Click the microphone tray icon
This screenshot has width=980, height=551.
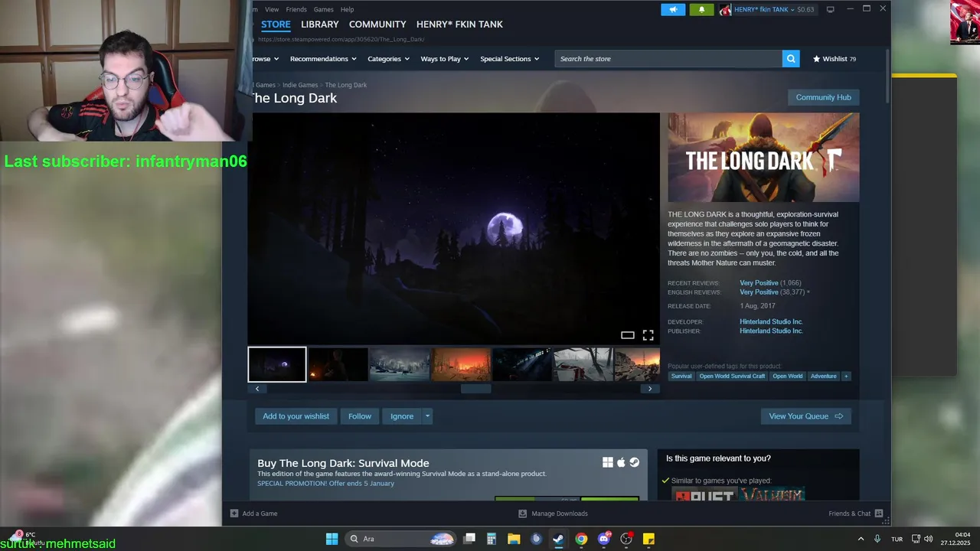click(877, 539)
